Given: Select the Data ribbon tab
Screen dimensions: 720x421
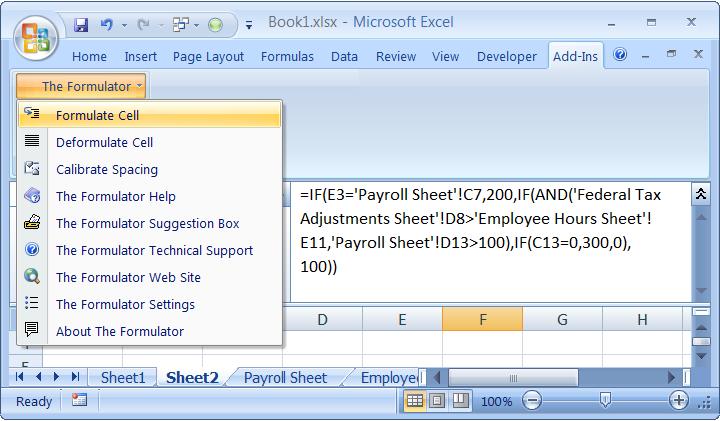Looking at the screenshot, I should pos(344,56).
